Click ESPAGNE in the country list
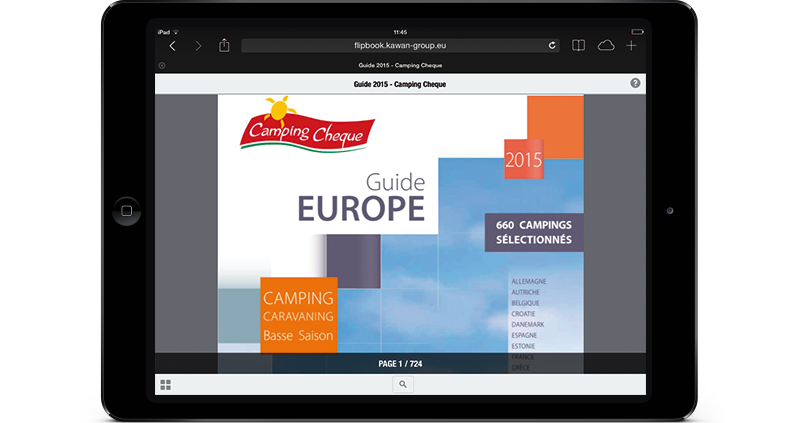800x423 pixels. 524,335
